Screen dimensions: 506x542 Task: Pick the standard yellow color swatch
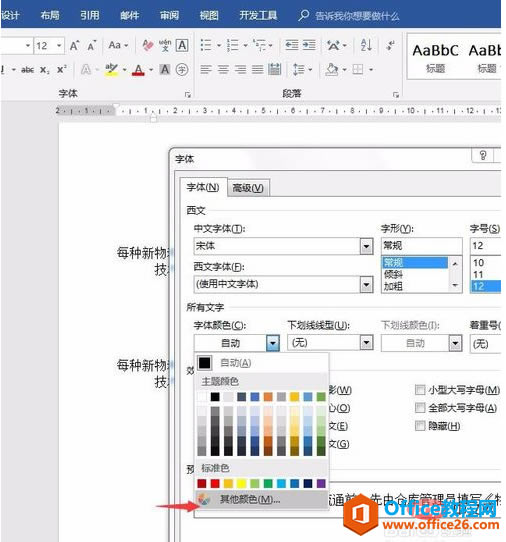[x=241, y=483]
